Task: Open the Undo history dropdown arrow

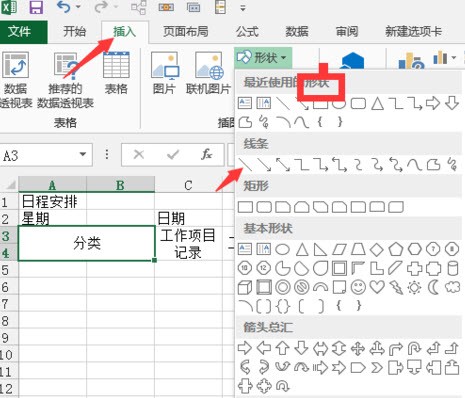Action: click(78, 7)
